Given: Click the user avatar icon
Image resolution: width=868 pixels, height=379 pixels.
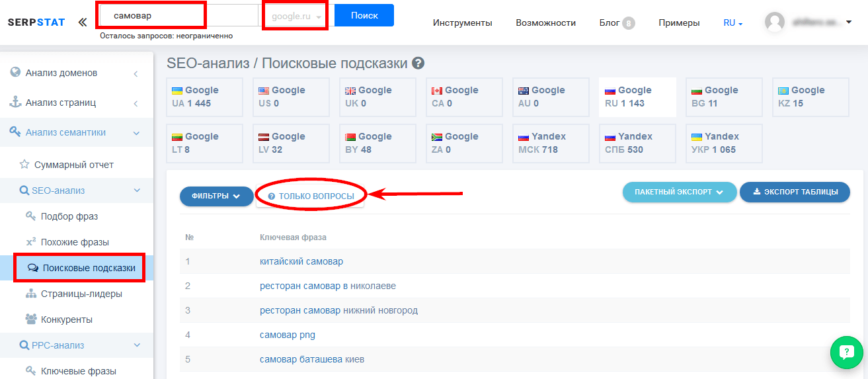Looking at the screenshot, I should 775,22.
